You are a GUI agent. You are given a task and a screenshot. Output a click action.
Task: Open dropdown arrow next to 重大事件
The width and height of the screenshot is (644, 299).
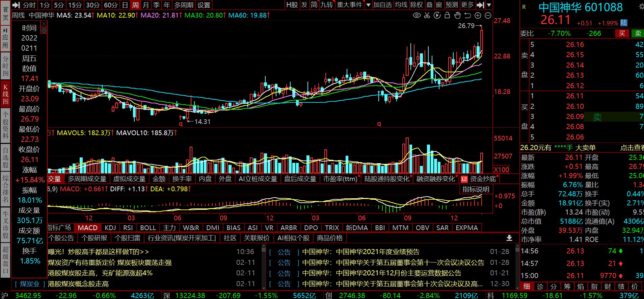click(368, 5)
